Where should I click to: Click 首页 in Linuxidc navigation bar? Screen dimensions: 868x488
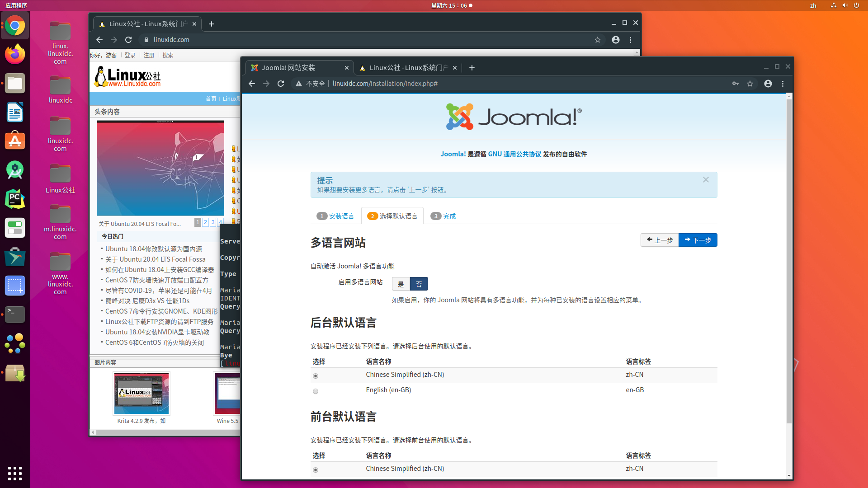pos(211,99)
